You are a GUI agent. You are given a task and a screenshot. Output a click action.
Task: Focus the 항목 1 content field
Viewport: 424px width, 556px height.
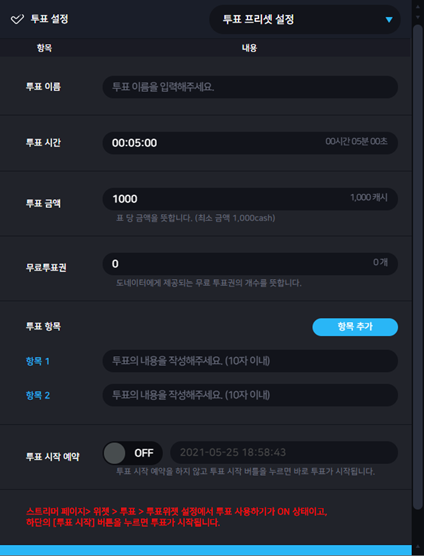[x=250, y=361]
